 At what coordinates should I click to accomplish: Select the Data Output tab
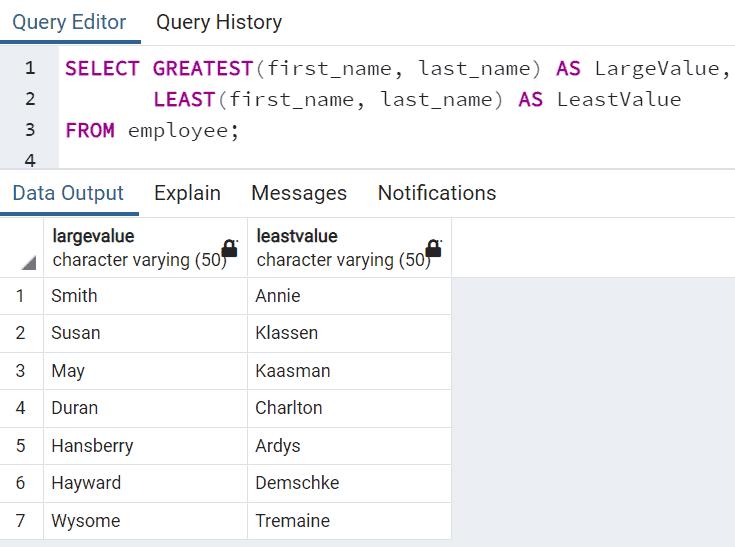(68, 193)
